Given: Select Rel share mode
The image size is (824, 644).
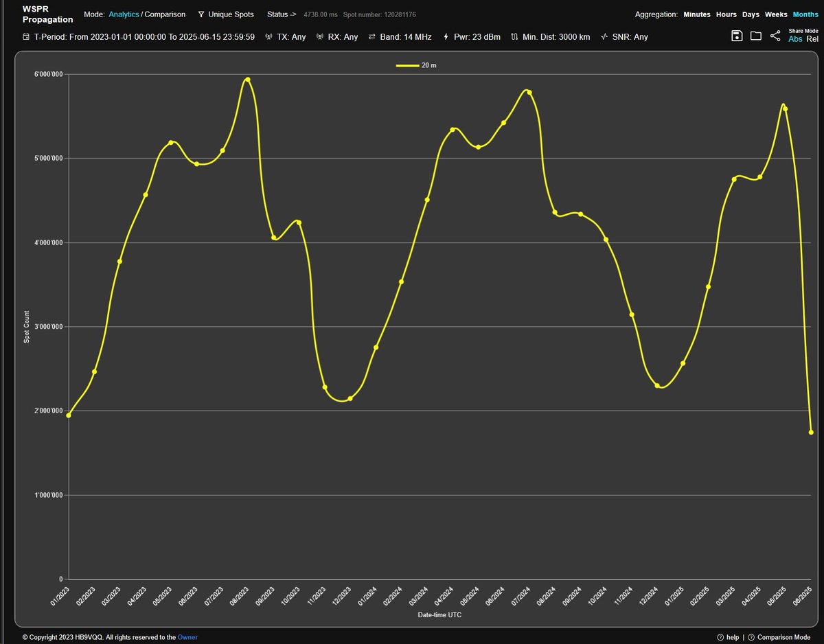Looking at the screenshot, I should point(812,39).
